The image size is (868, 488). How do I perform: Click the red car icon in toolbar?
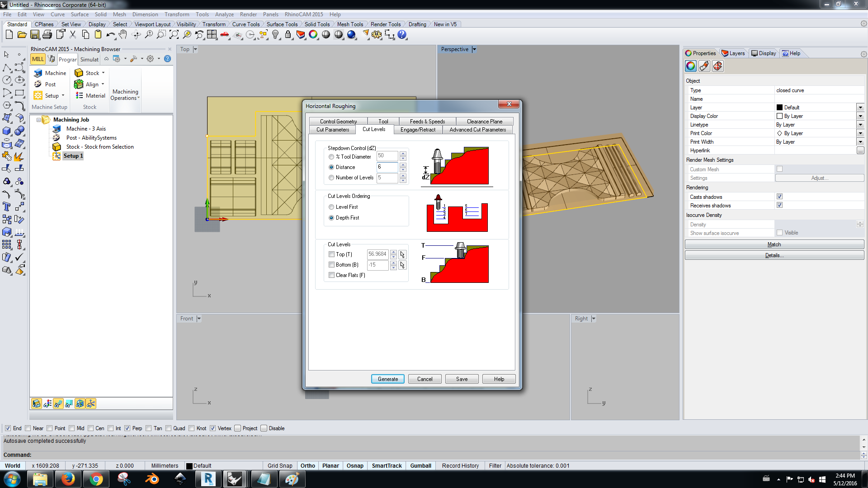pos(225,34)
